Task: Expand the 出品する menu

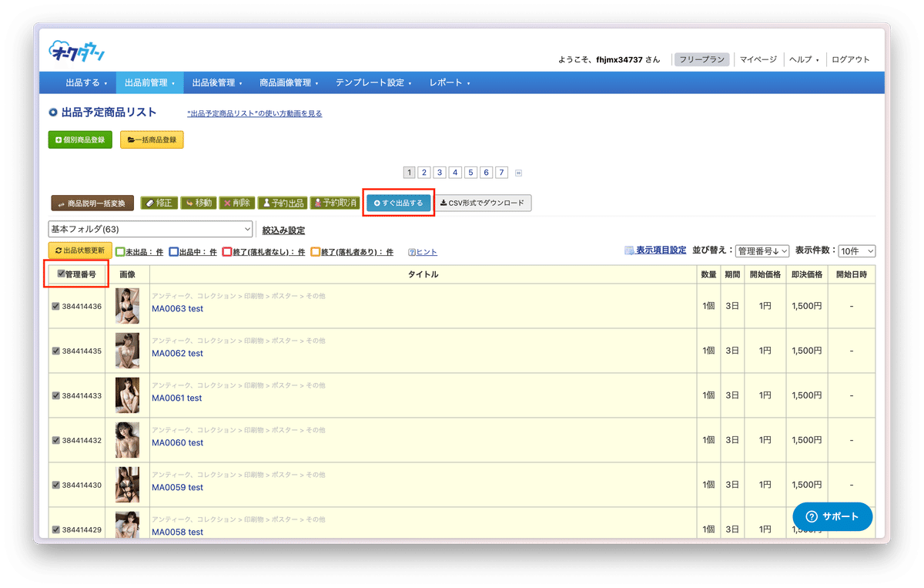Action: pos(85,82)
